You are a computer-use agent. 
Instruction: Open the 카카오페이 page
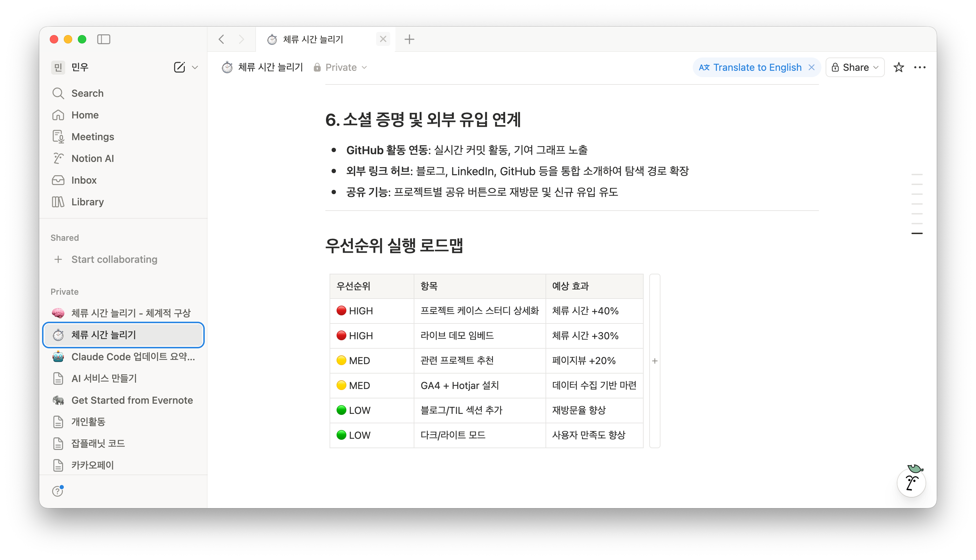pos(123,465)
